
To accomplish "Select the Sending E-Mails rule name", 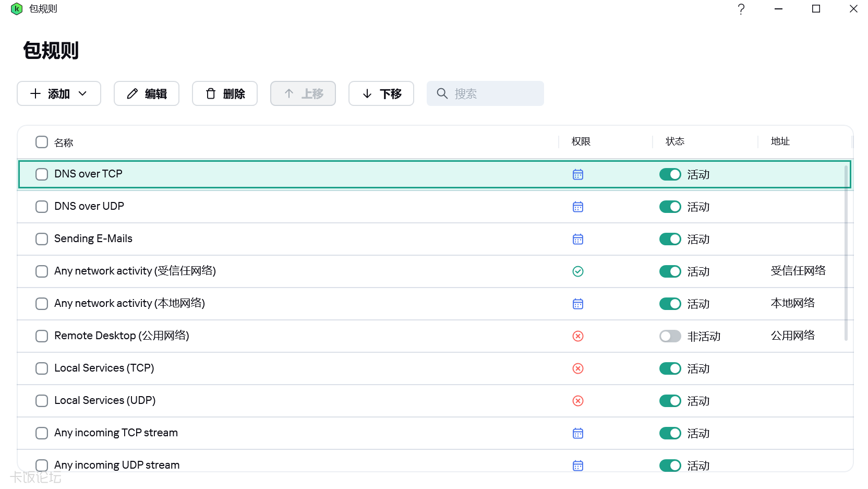I will point(93,238).
